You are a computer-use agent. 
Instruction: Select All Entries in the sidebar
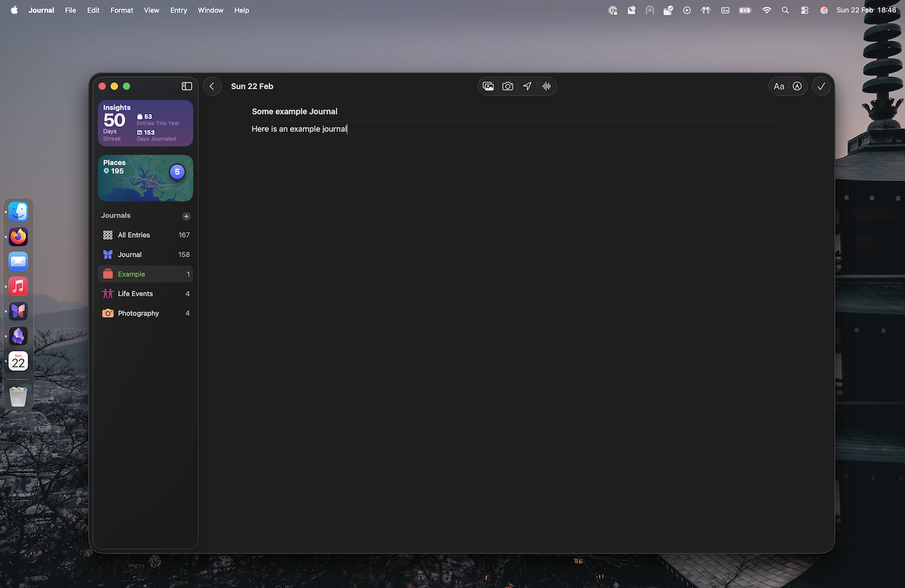pyautogui.click(x=134, y=234)
